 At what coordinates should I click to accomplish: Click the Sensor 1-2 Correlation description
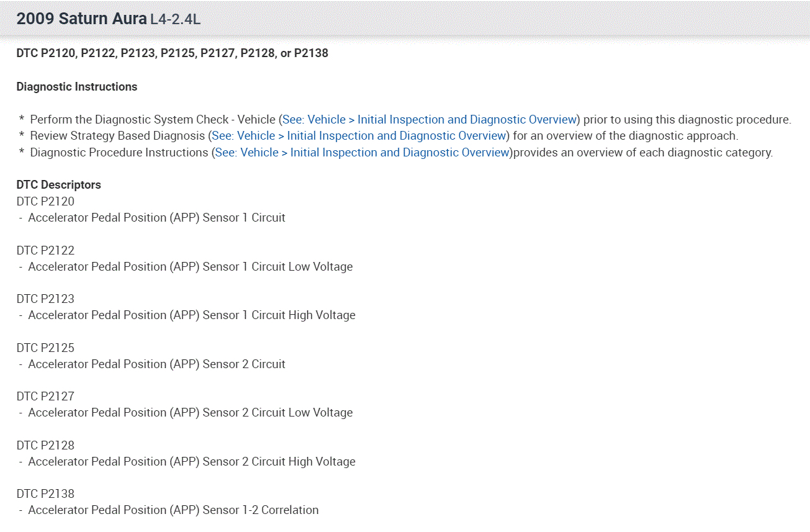pos(173,510)
